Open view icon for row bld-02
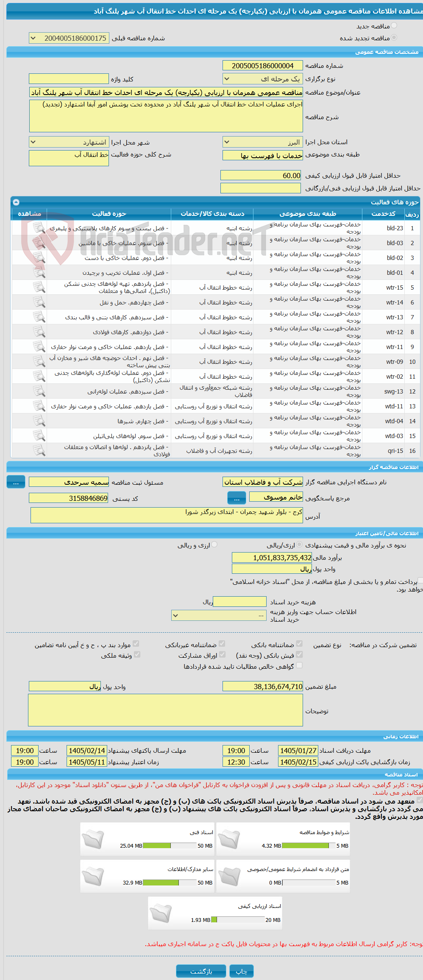The height and width of the screenshot is (980, 423). 39,258
